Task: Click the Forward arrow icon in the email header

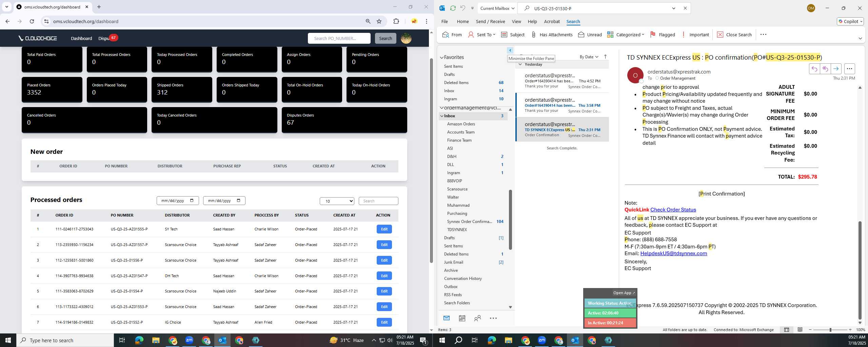Action: pyautogui.click(x=836, y=69)
